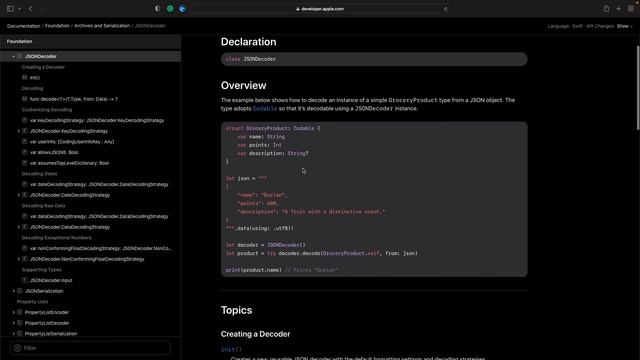Open the Codable link in Overview
The height and width of the screenshot is (360, 640).
pyautogui.click(x=265, y=109)
